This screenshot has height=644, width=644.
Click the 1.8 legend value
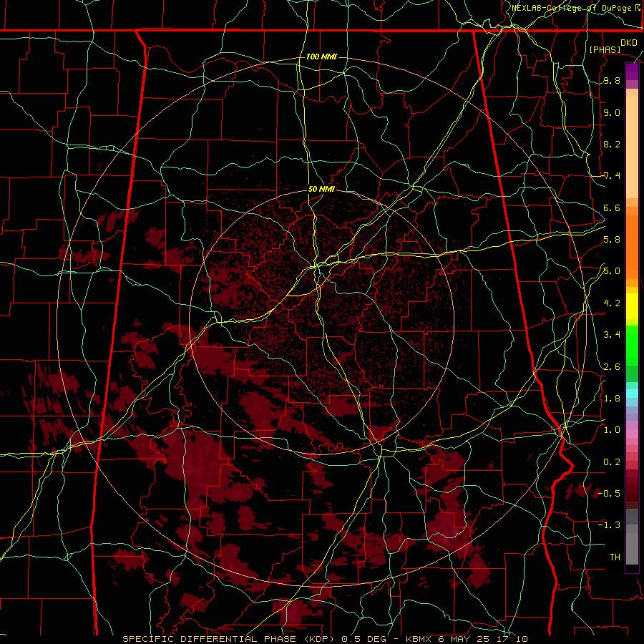[x=612, y=399]
